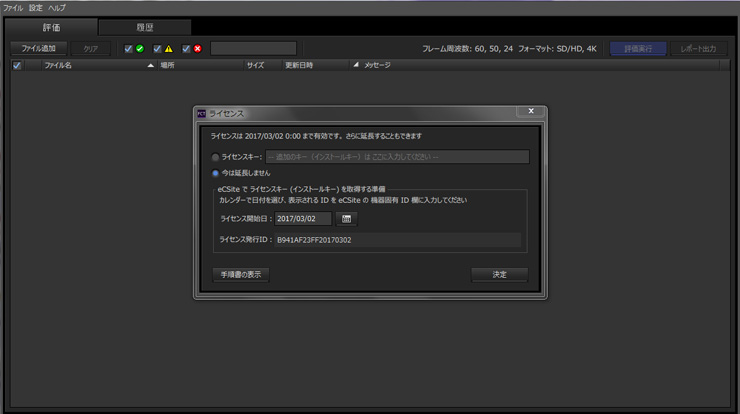This screenshot has width=740, height=414.
Task: Select the 今は延長しません radio option
Action: [215, 173]
